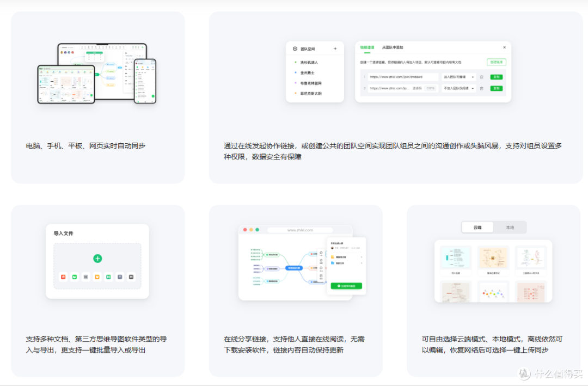Click the rightmost dark file-type icon in 导入文件
Viewport: 588px width, 386px height.
(x=131, y=277)
